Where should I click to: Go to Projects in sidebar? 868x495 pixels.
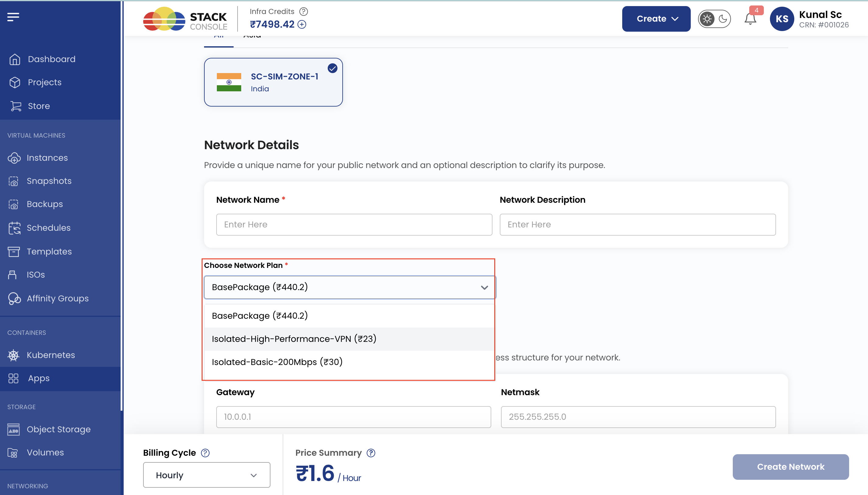coord(44,82)
